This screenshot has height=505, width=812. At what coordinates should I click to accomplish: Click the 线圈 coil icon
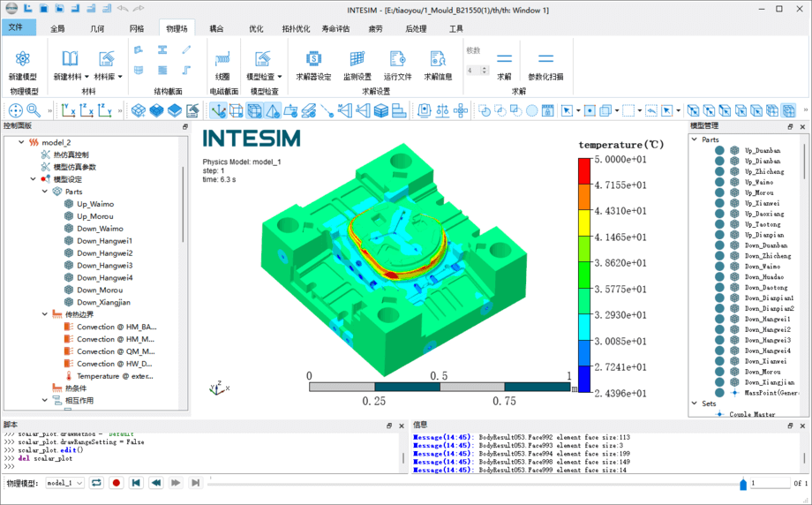click(x=222, y=59)
